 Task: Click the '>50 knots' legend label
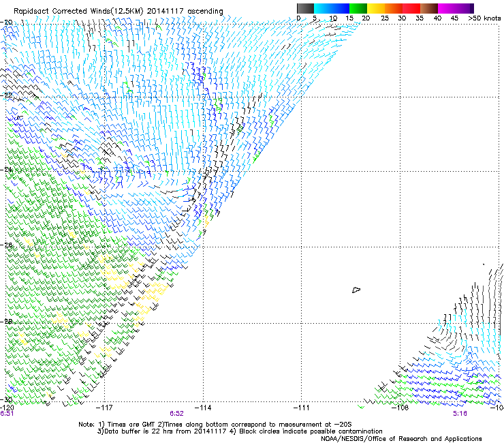(484, 18)
